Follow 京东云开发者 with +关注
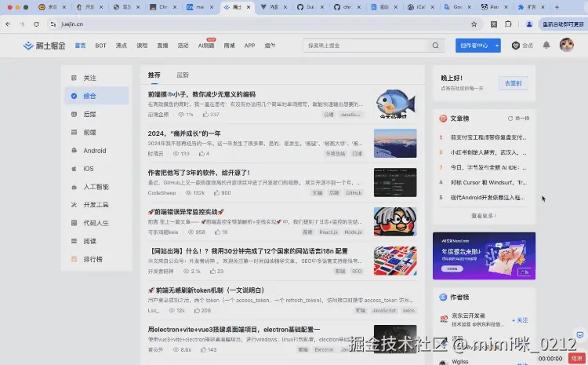The width and height of the screenshot is (588, 365). 520,320
